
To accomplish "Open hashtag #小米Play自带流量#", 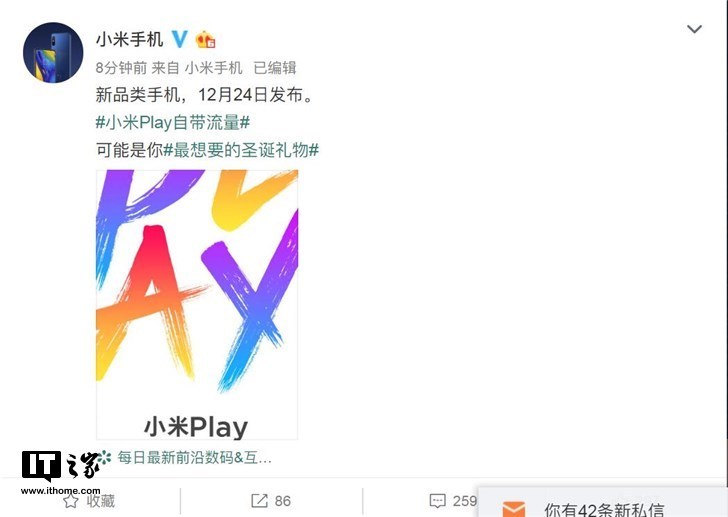I will pyautogui.click(x=173, y=123).
